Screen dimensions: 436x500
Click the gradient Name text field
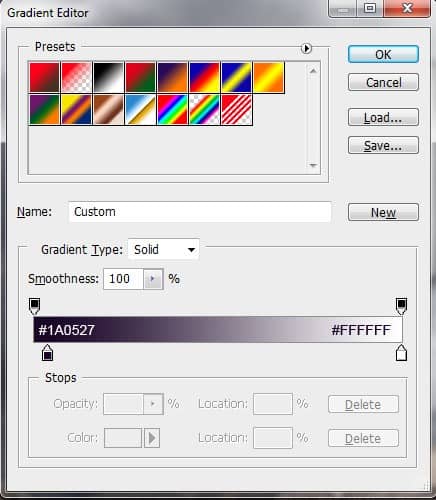tap(200, 212)
